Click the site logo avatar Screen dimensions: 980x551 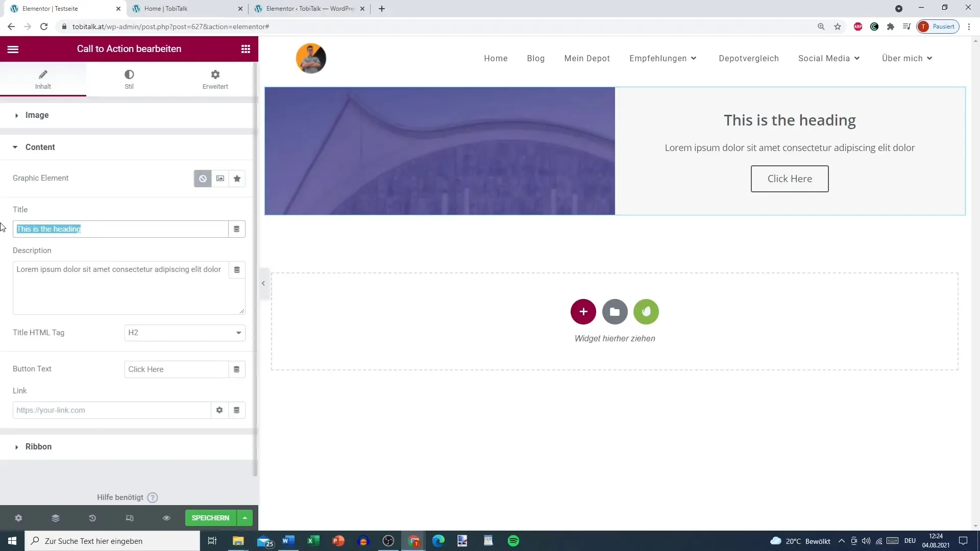pos(311,58)
